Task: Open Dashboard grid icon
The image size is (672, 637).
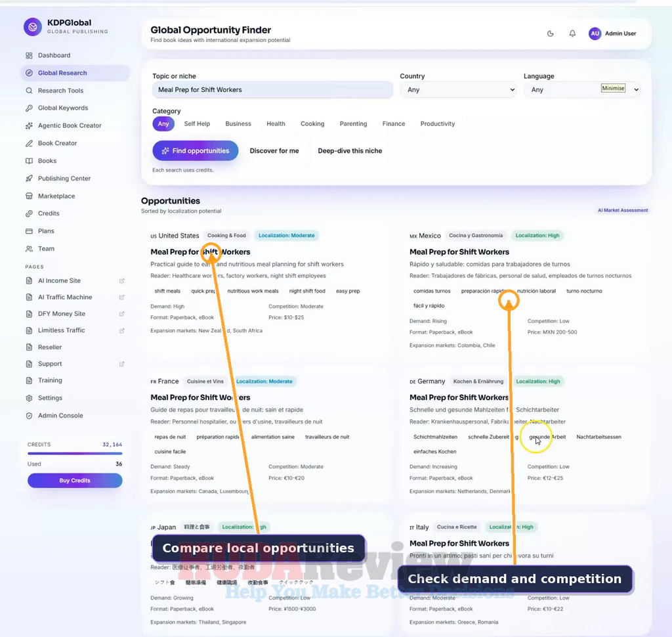Action: (29, 55)
